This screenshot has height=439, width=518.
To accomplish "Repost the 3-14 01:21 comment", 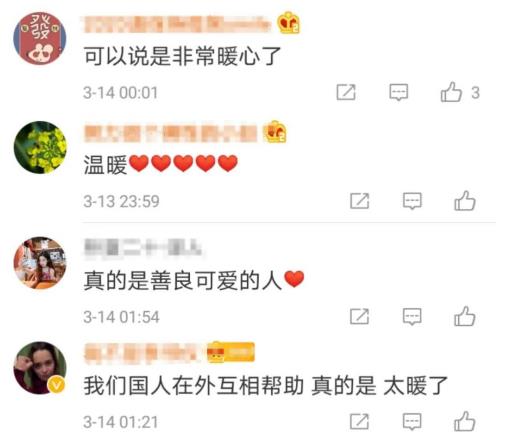I will (x=359, y=422).
